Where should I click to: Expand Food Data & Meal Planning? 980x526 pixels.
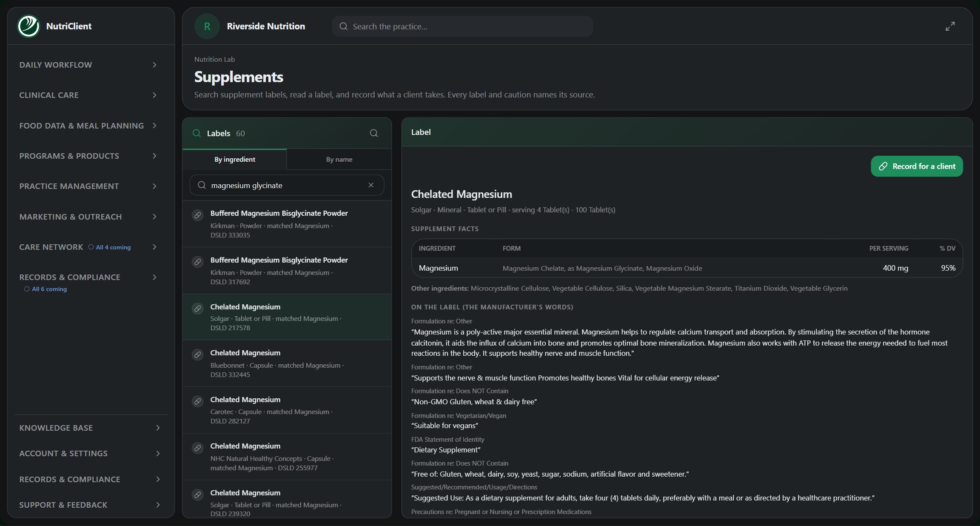pyautogui.click(x=88, y=126)
